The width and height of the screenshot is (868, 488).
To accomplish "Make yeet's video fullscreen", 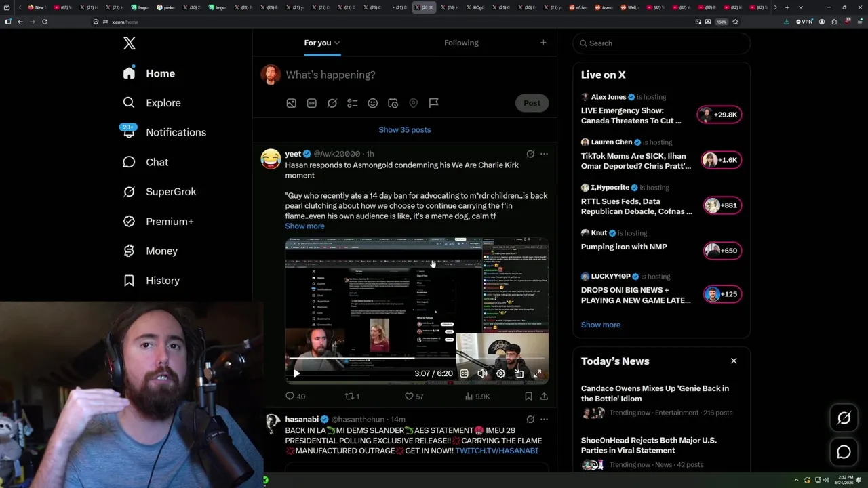I will (x=537, y=373).
